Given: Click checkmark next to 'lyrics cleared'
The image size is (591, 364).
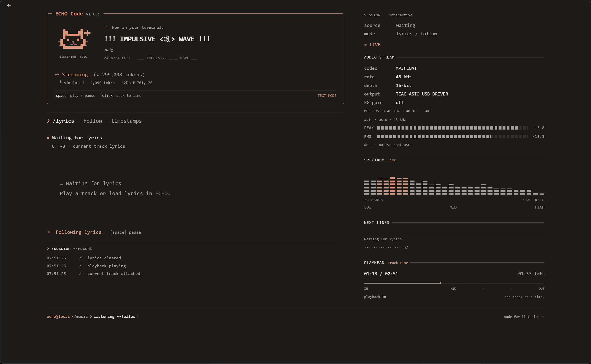Looking at the screenshot, I should click(x=80, y=258).
